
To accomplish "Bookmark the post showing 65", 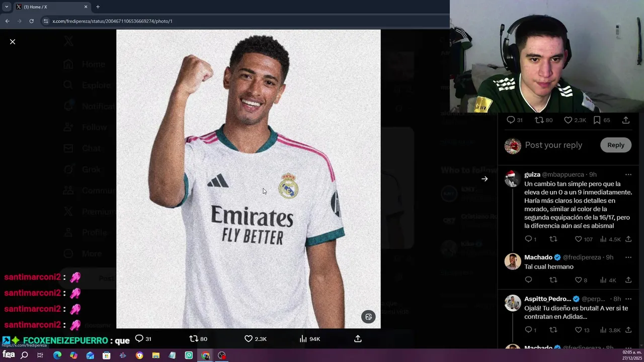I will pos(601,120).
